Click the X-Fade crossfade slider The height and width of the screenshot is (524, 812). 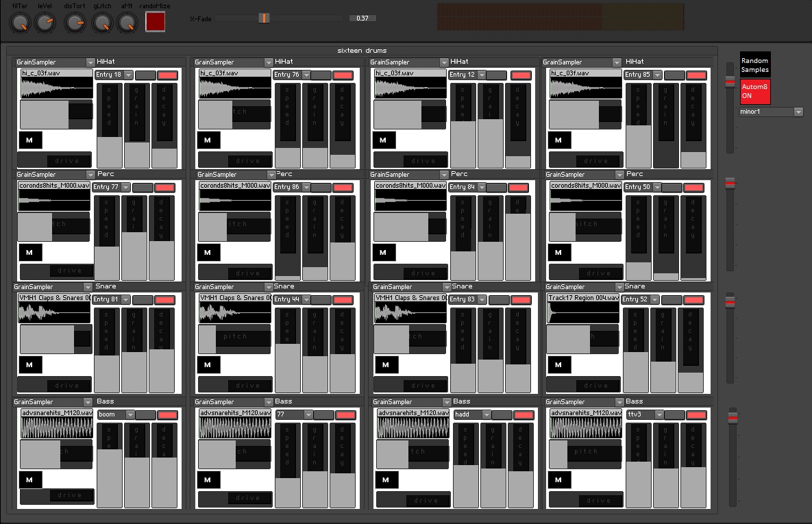263,18
